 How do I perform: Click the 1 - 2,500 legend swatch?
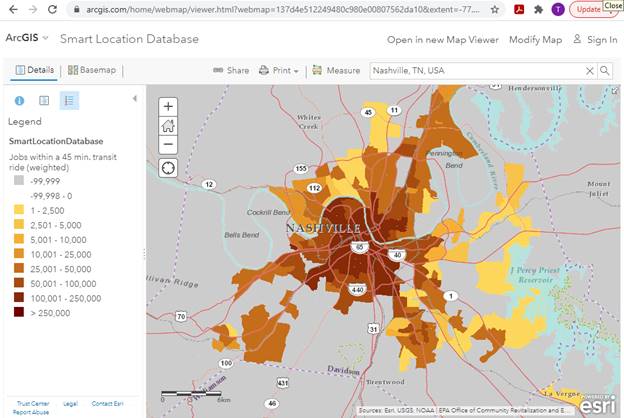[19, 210]
